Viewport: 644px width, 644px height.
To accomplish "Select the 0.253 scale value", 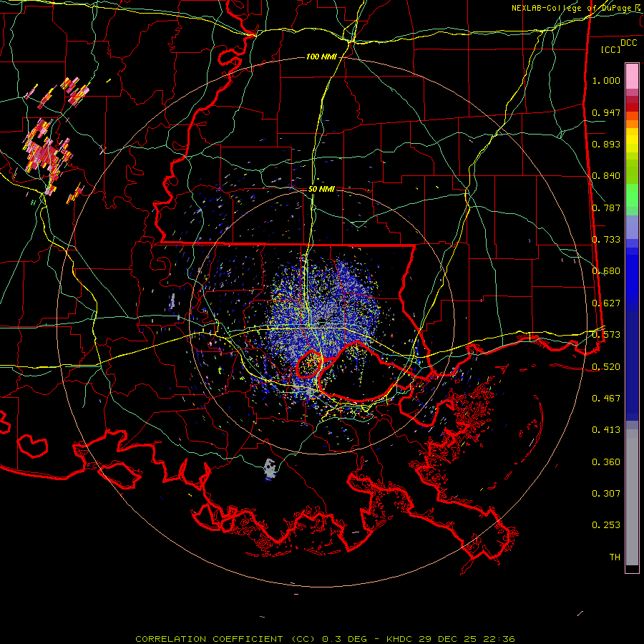I will pos(606,525).
